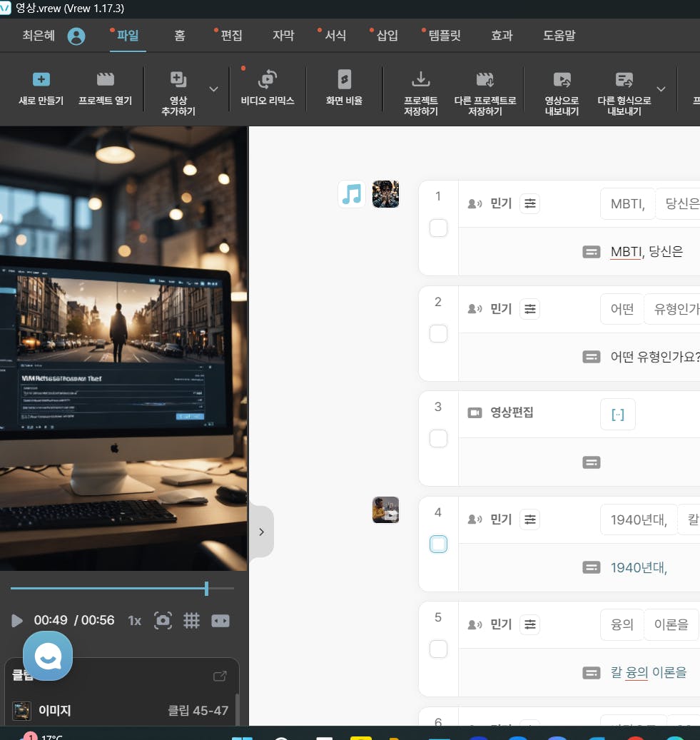Expand the 영상 추가하기 dropdown arrow
Image resolution: width=700 pixels, height=740 pixels.
coord(213,89)
